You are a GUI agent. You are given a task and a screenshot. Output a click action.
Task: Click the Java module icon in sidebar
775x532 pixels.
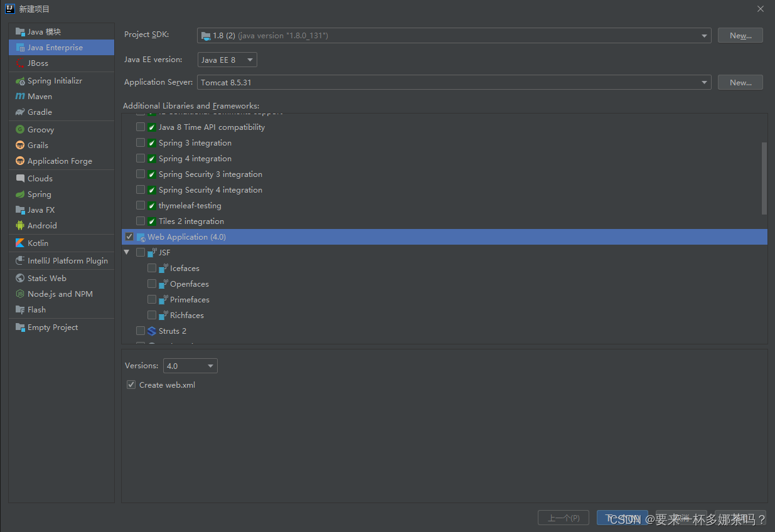point(20,32)
